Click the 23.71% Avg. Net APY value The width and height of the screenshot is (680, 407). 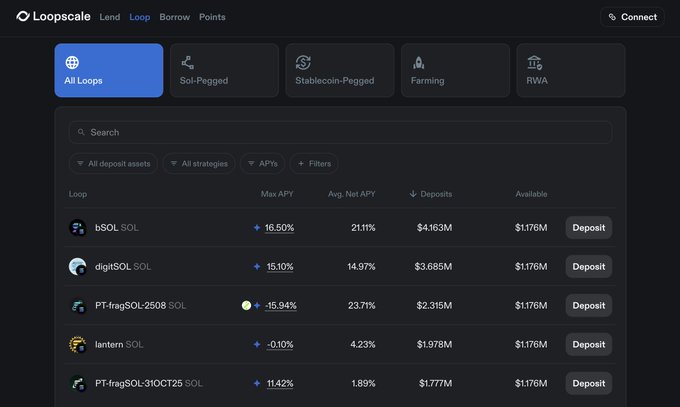point(362,305)
